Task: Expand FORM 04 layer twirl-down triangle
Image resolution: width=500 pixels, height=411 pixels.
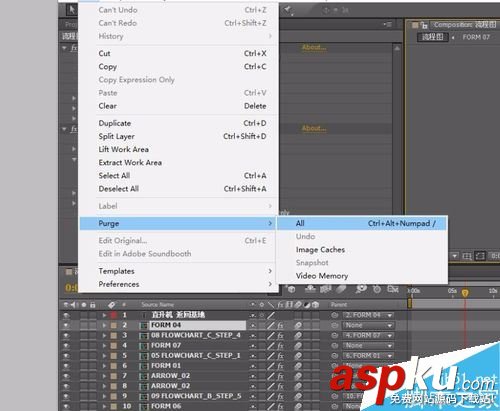Action: click(x=104, y=325)
